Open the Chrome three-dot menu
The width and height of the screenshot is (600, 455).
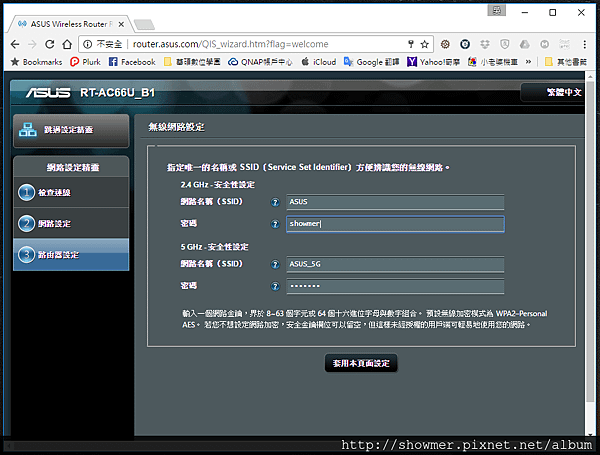click(x=584, y=44)
